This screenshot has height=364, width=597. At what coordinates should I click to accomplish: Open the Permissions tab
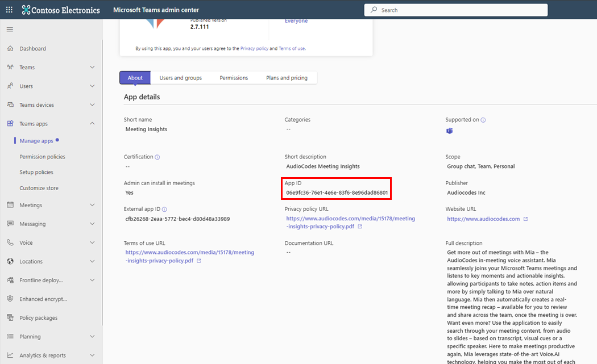234,78
